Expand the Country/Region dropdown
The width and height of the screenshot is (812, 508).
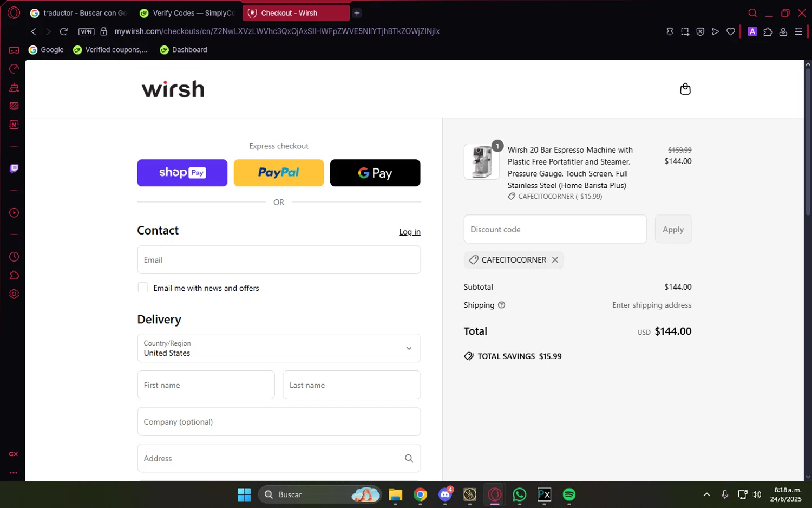279,348
